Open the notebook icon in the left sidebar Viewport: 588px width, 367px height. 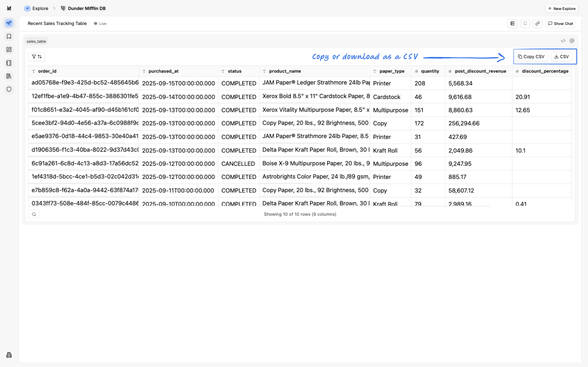point(9,63)
